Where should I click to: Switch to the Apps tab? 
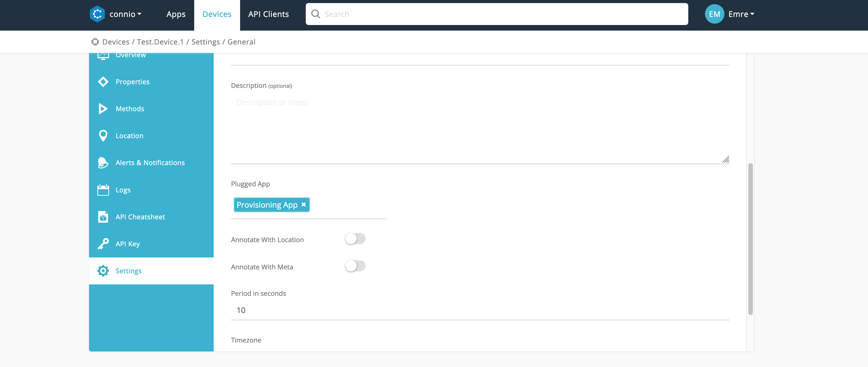click(176, 14)
